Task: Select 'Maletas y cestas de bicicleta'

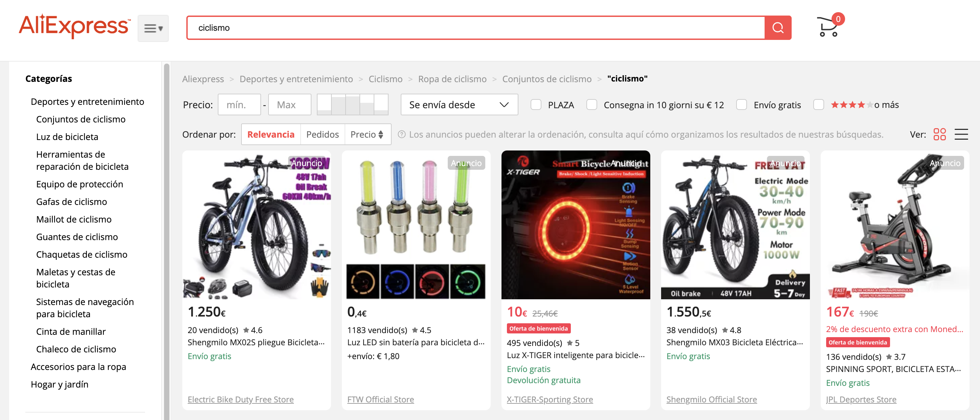Action: 75,278
